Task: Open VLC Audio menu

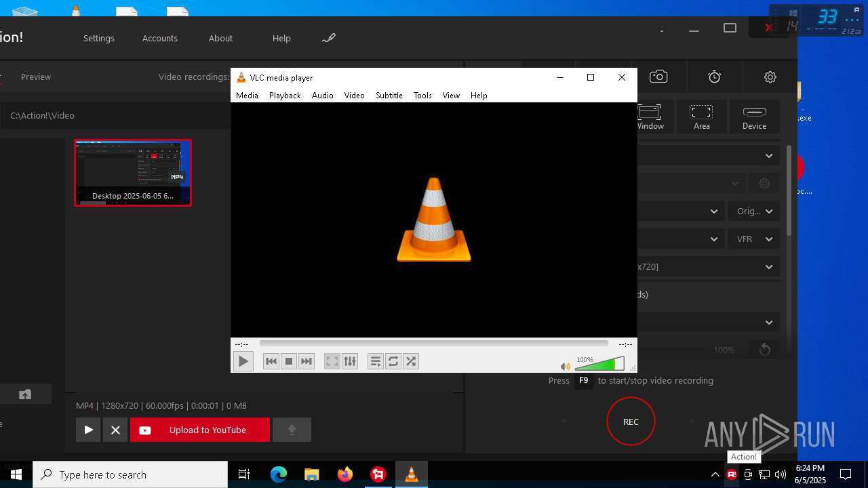Action: 323,96
